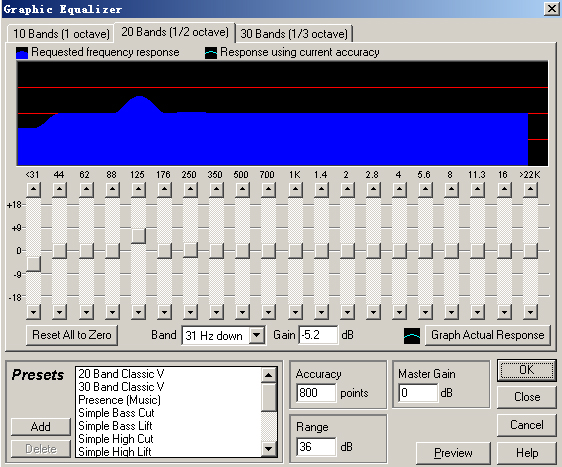Switch to the 30 Bands (1/3 octave) tab
The height and width of the screenshot is (467, 562).
tap(294, 34)
